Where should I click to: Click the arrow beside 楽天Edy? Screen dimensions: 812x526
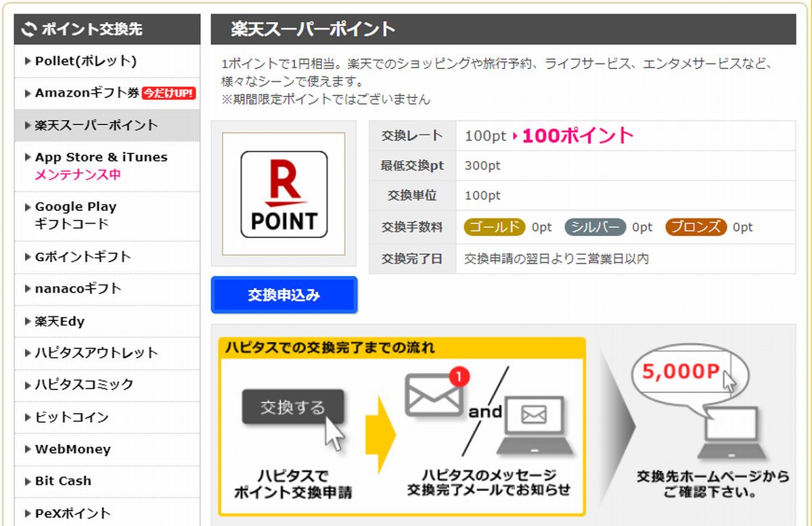coord(28,321)
